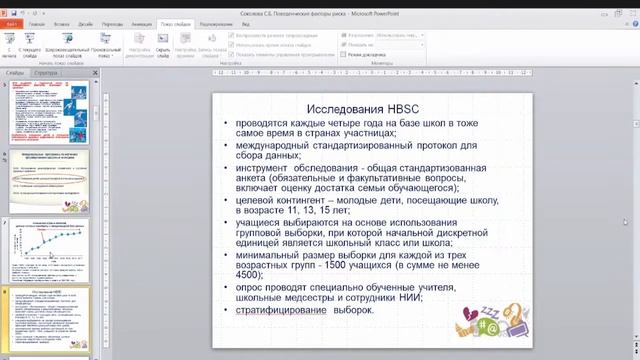Viewport: 640px width, 360px height.
Task: Start show from current slide (С текущего слайда)
Action: [30, 45]
